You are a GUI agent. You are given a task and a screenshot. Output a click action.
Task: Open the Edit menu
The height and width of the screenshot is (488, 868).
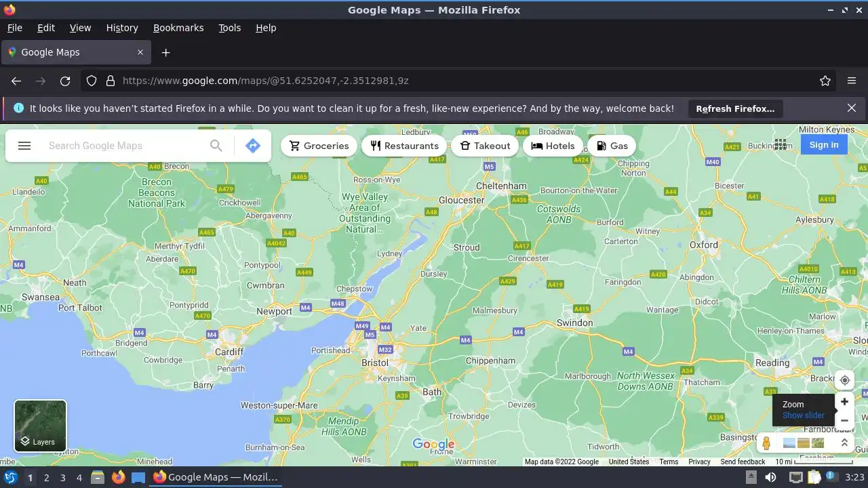click(46, 28)
